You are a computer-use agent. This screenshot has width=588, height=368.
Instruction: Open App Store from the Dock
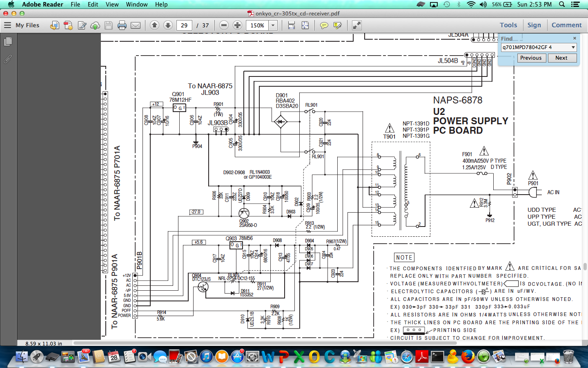coord(237,357)
